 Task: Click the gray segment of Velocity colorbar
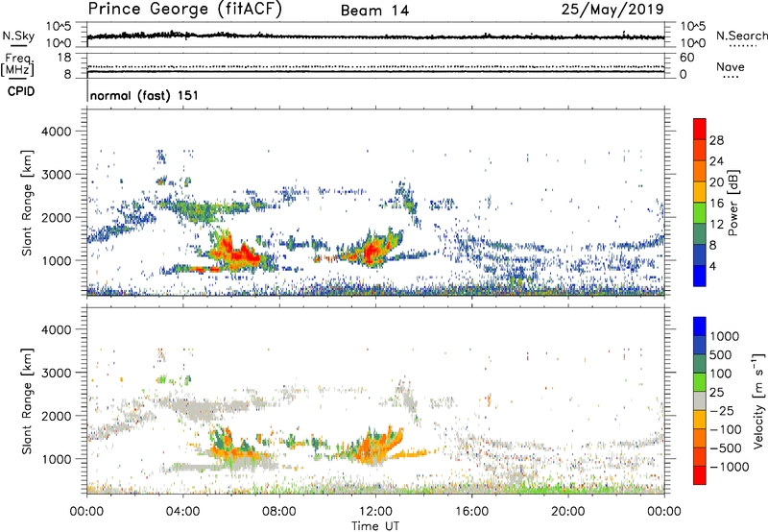pyautogui.click(x=700, y=400)
